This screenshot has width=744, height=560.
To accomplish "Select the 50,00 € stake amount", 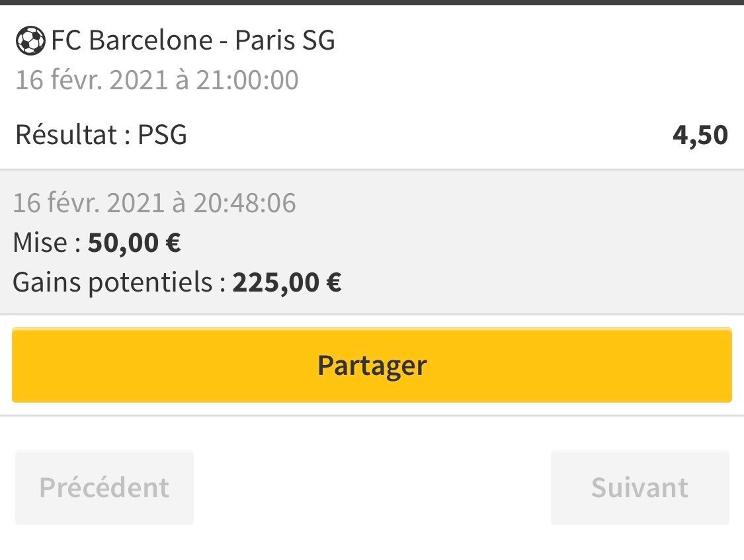I will pyautogui.click(x=134, y=243).
